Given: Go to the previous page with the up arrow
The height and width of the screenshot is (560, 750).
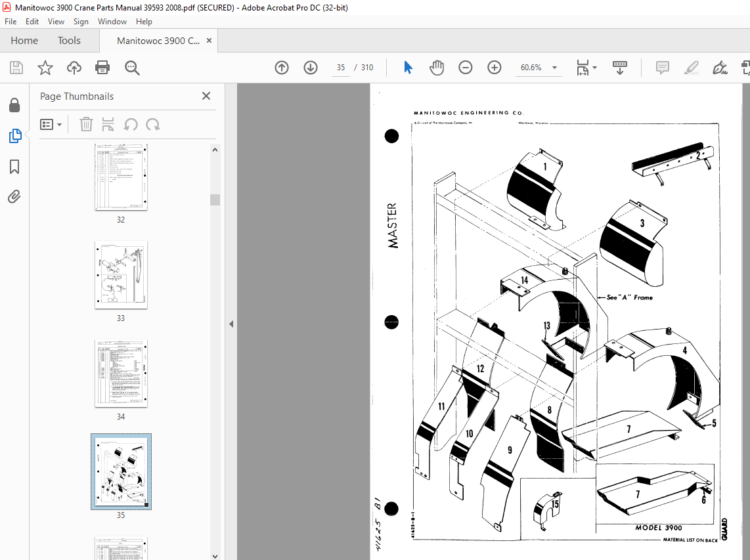Looking at the screenshot, I should (282, 68).
